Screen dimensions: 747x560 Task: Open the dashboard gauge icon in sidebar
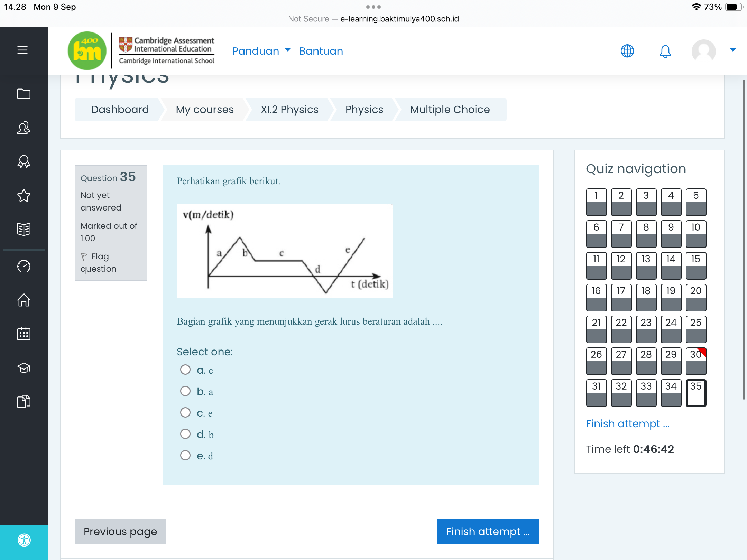point(24,266)
